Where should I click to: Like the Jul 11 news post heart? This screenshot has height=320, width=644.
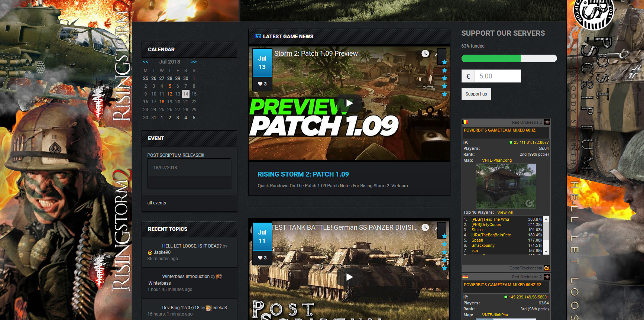(x=260, y=258)
